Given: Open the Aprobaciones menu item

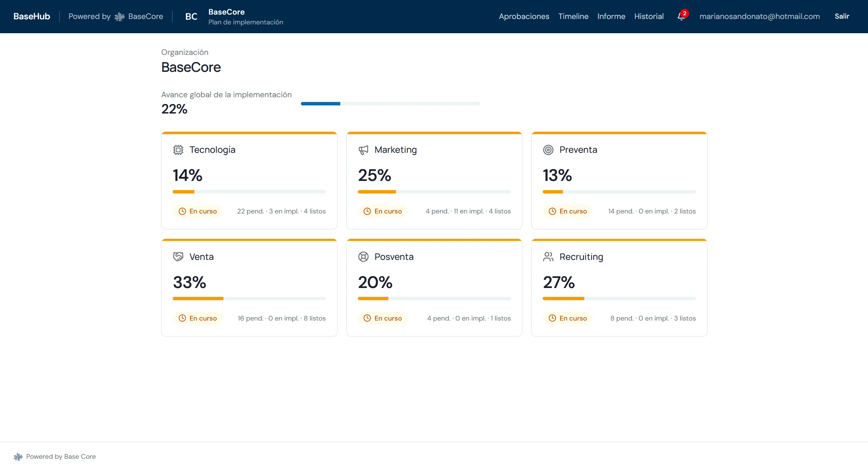Looking at the screenshot, I should click(x=524, y=16).
